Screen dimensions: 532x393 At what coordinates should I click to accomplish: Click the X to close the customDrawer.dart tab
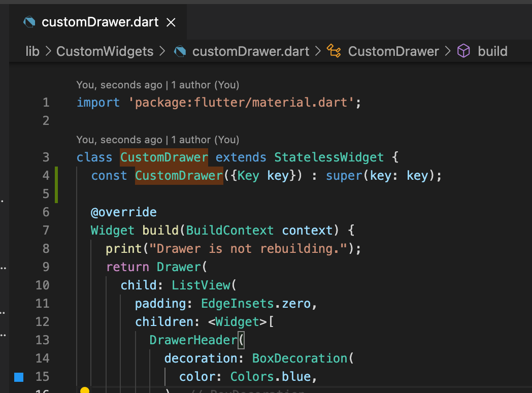171,22
